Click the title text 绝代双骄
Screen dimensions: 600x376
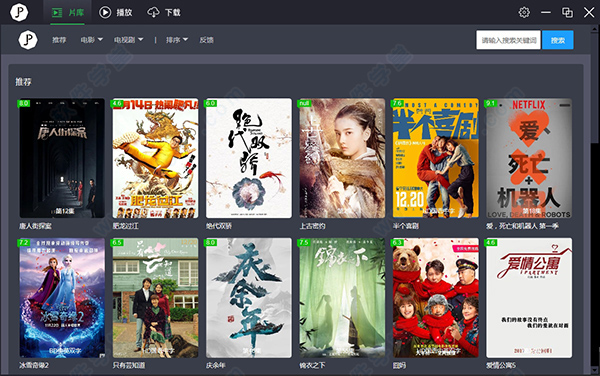[x=219, y=226]
